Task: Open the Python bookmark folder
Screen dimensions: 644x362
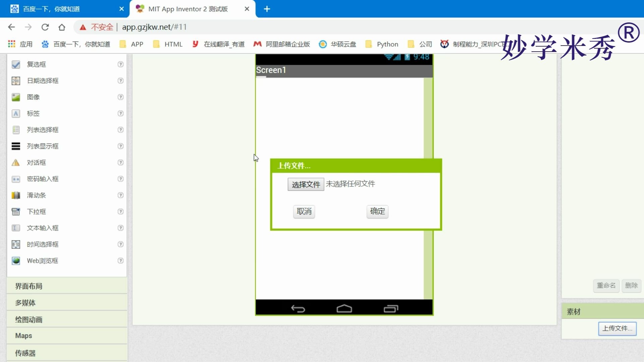Action: point(382,44)
